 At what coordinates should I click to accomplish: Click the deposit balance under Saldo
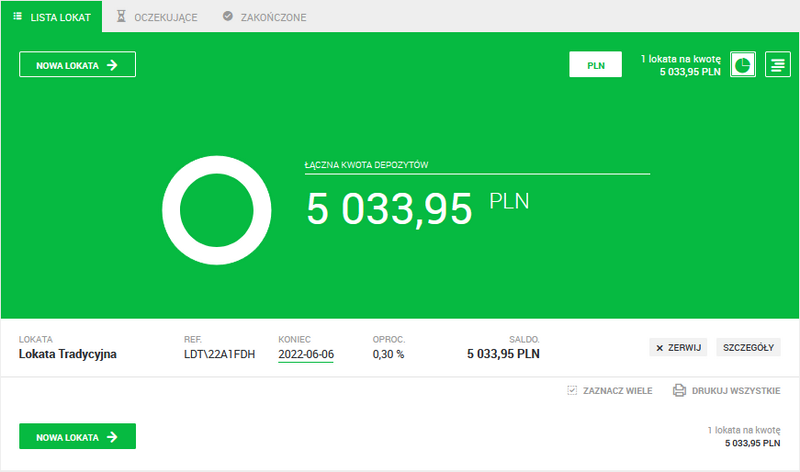[x=503, y=354]
